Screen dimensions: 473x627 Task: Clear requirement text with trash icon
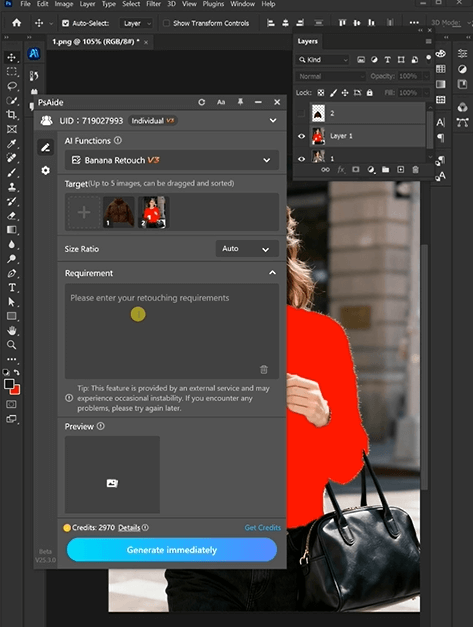click(264, 369)
